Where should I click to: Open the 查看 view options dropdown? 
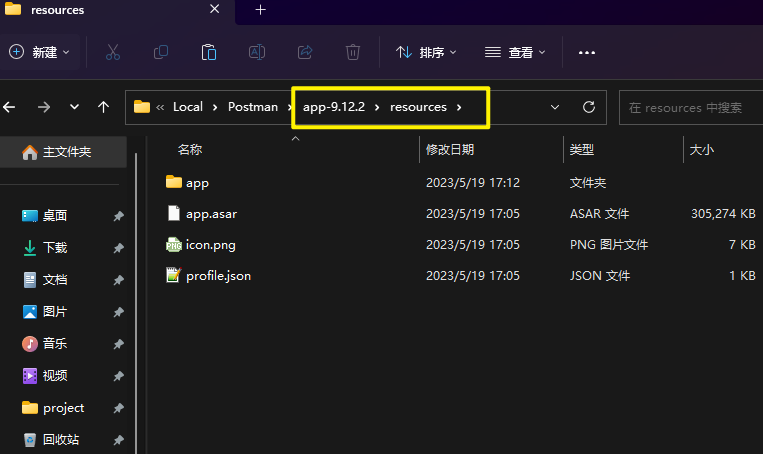[515, 52]
